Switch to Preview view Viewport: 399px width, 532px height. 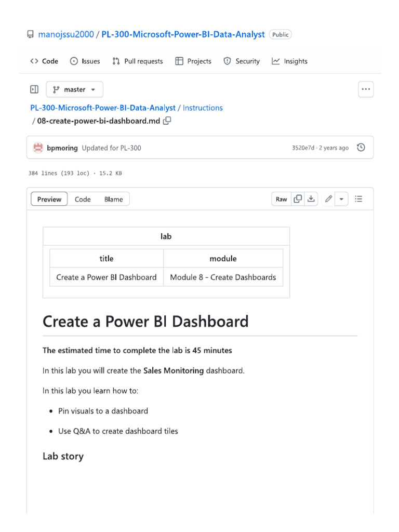click(49, 199)
